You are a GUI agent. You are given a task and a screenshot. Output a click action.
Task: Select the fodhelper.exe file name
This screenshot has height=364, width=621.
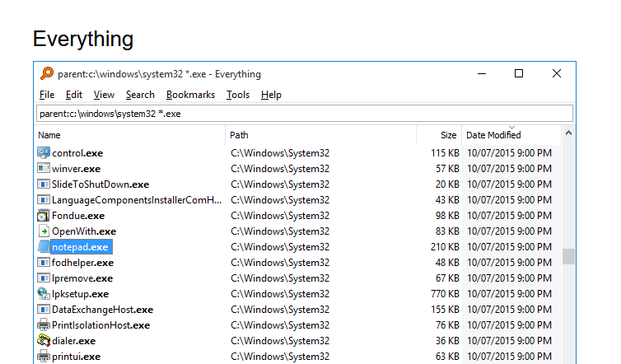[x=83, y=263]
